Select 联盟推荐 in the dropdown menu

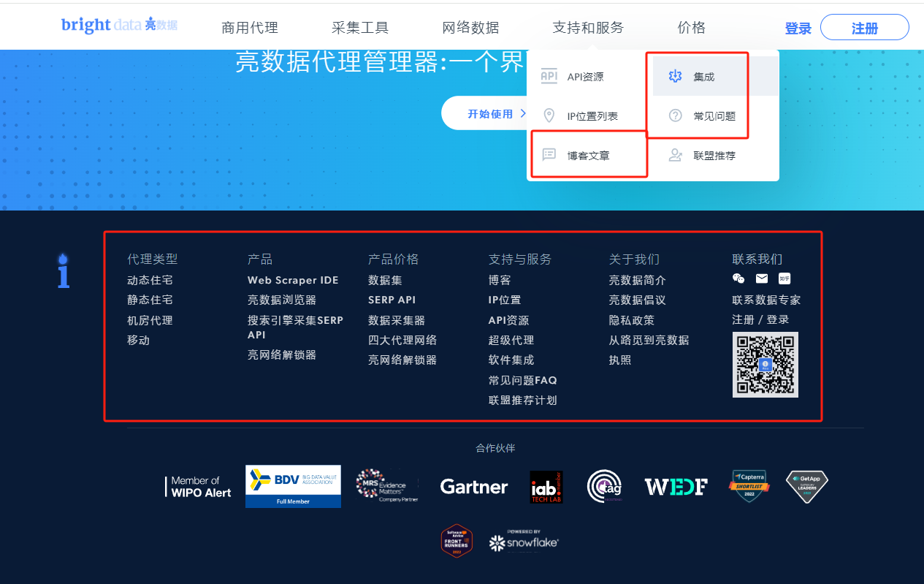point(716,155)
